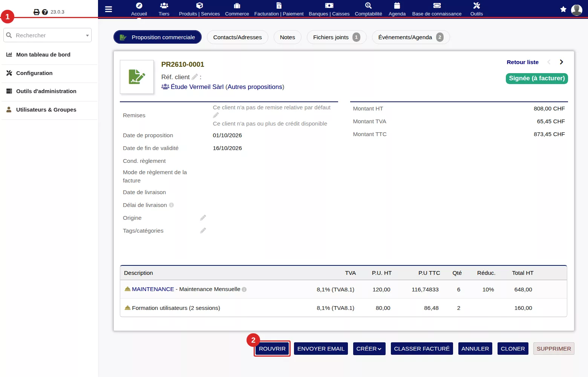Screen dimensions: 588x377
Task: Open the Tiers module
Action: pos(164,9)
